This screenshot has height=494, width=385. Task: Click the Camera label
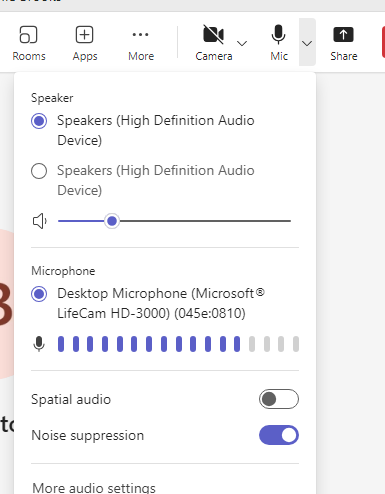click(214, 56)
